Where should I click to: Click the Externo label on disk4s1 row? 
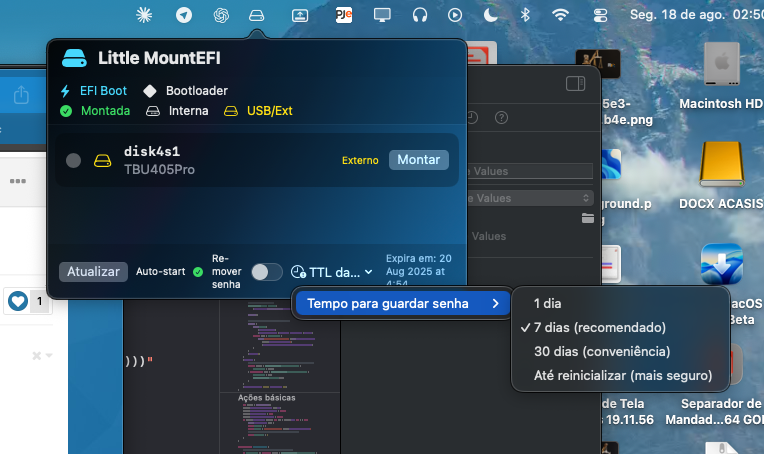[360, 160]
